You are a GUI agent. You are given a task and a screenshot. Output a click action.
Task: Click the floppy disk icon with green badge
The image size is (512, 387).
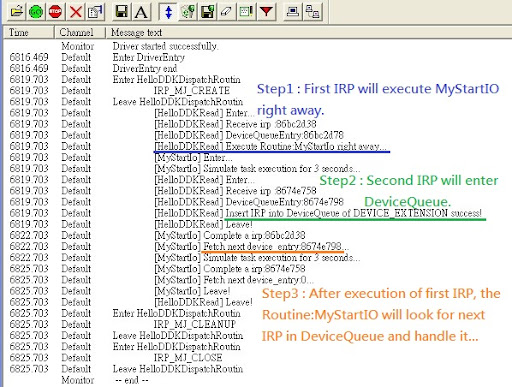207,12
